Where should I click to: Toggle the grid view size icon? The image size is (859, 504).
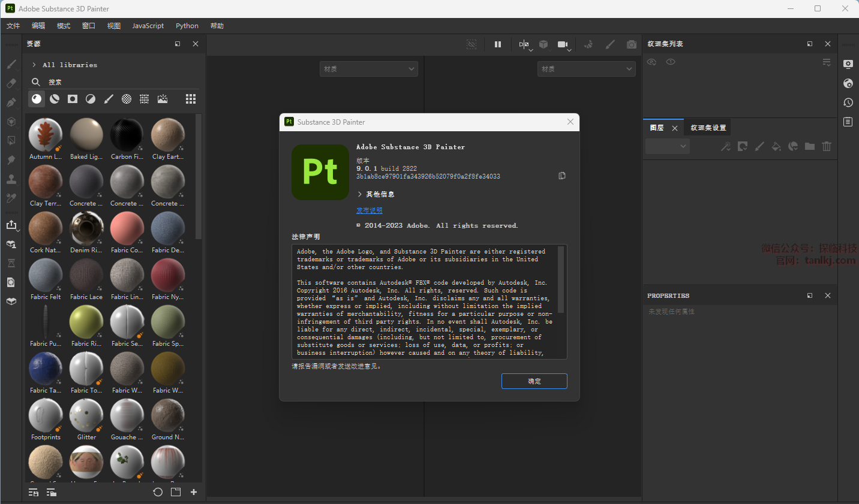click(191, 99)
